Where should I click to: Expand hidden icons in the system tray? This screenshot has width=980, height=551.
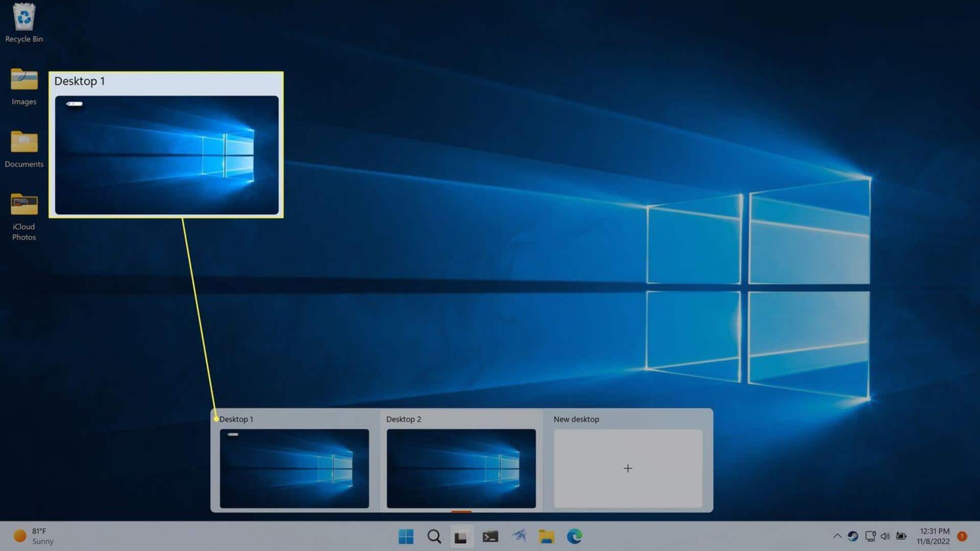[x=838, y=536]
